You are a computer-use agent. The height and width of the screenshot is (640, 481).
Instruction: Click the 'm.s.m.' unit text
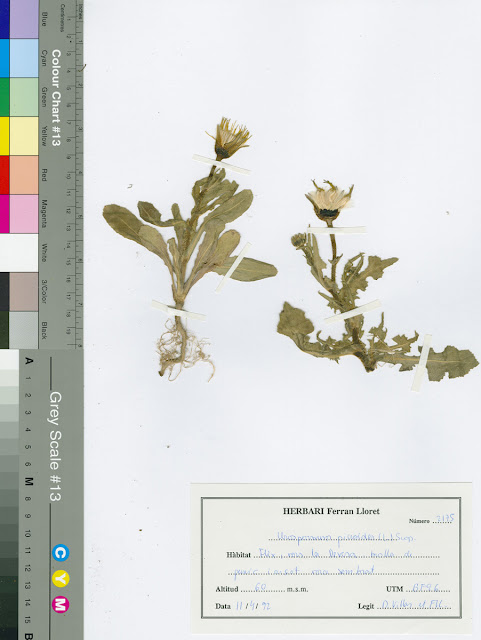pyautogui.click(x=297, y=589)
